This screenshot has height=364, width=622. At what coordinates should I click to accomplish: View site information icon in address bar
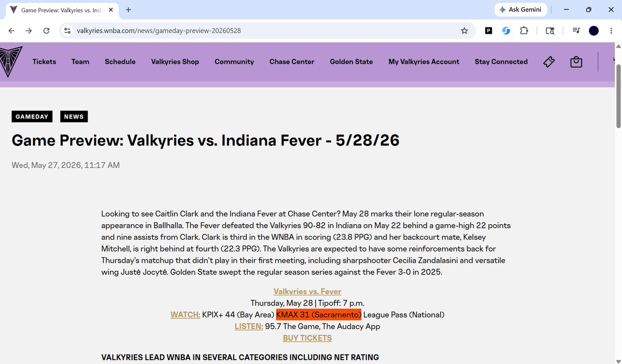tap(67, 31)
